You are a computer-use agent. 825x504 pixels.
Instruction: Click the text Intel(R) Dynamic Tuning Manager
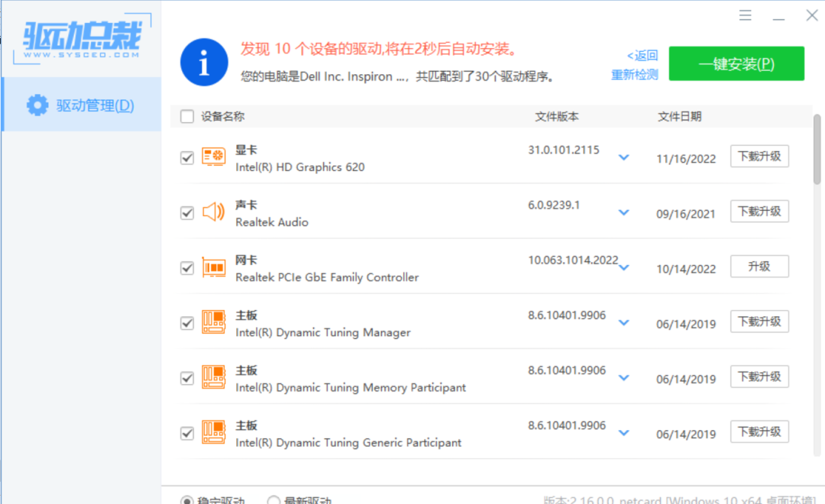pyautogui.click(x=323, y=332)
